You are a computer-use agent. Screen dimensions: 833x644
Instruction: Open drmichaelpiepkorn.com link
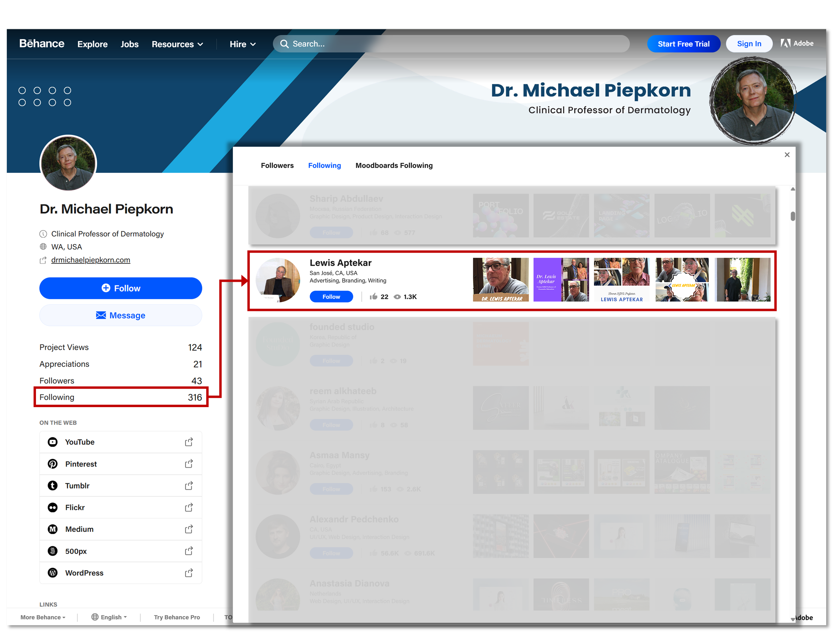tap(91, 260)
